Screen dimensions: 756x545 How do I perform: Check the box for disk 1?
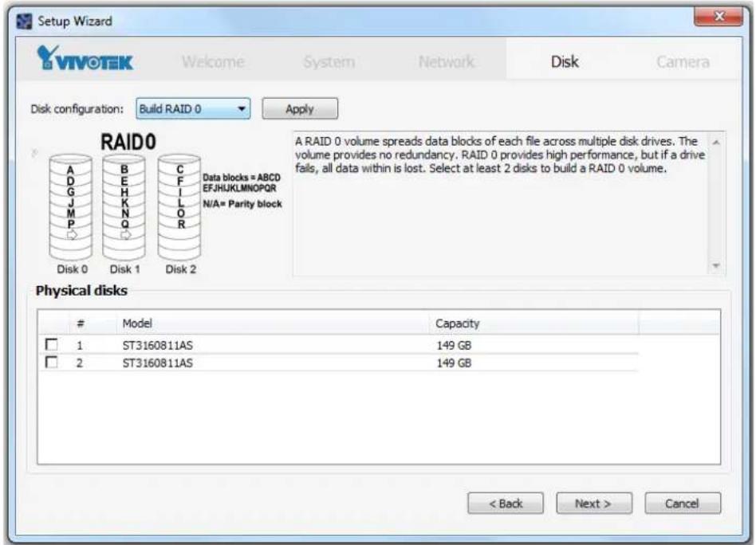(51, 344)
